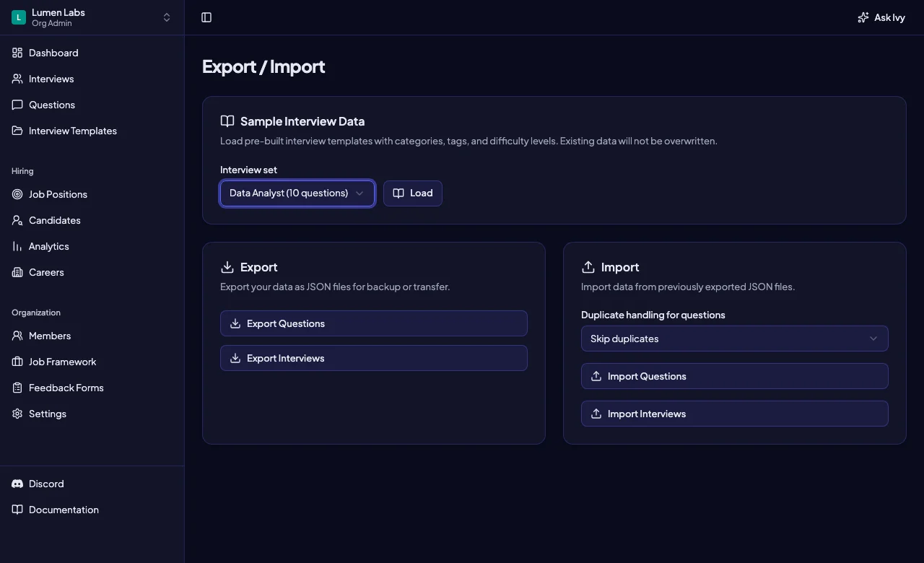This screenshot has width=924, height=563.
Task: Click Import Questions button
Action: 735,376
